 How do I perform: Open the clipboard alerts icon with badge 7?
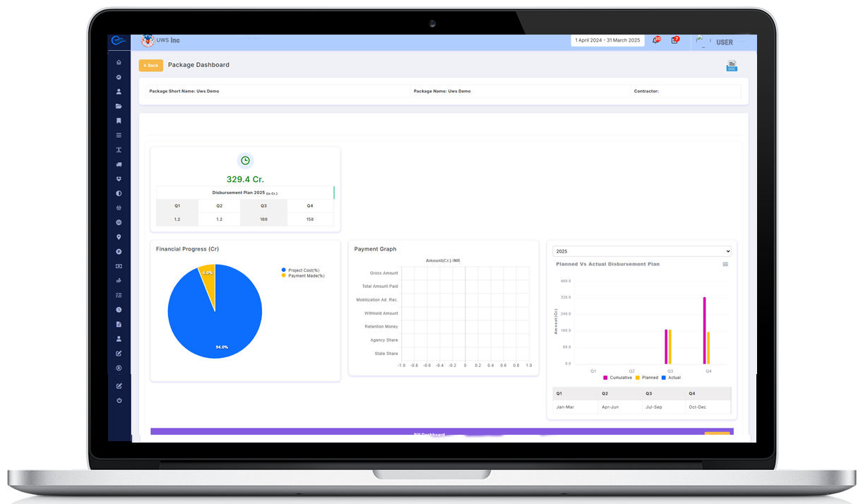coord(674,41)
